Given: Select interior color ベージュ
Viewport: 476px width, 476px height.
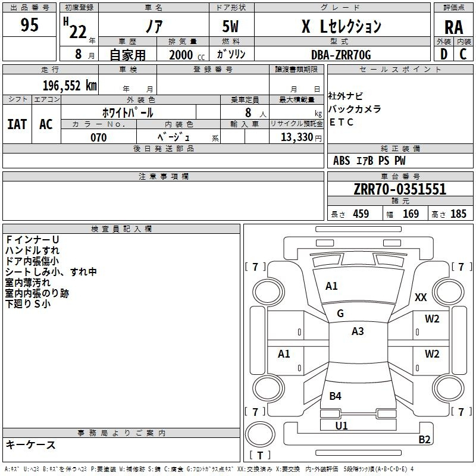Looking at the screenshot, I should coord(173,137).
